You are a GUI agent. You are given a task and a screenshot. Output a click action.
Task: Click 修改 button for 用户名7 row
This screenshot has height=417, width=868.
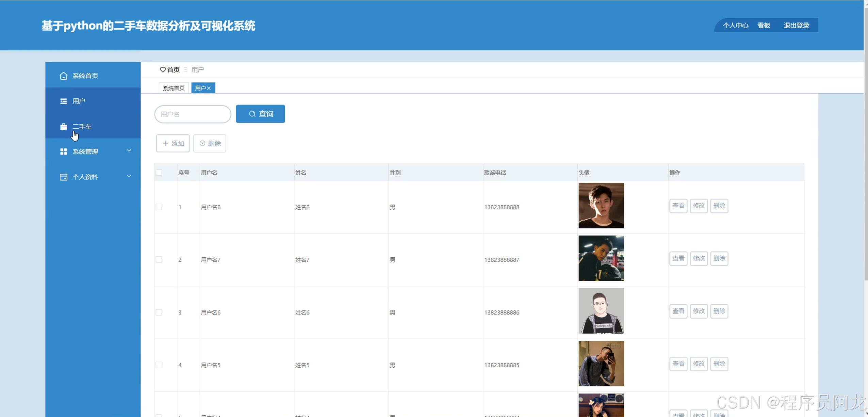point(699,258)
